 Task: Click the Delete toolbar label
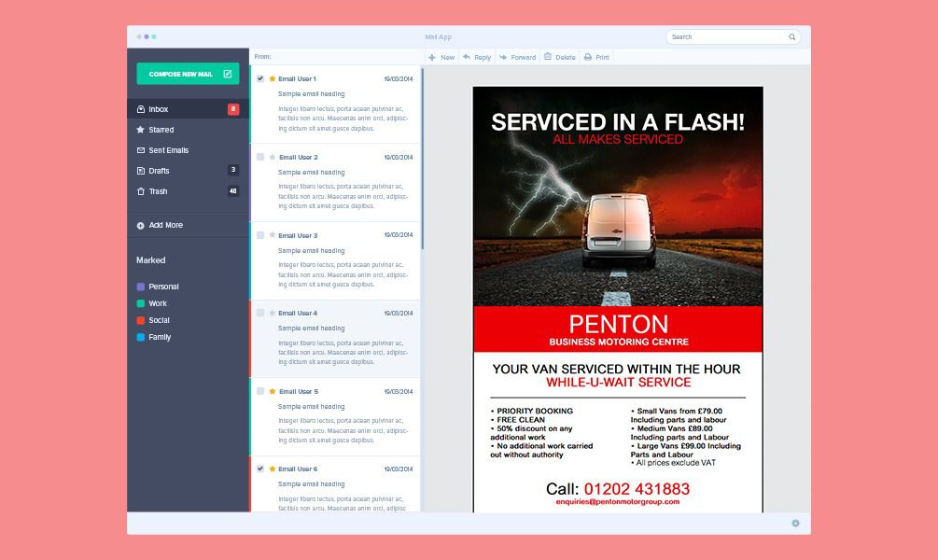[566, 58]
